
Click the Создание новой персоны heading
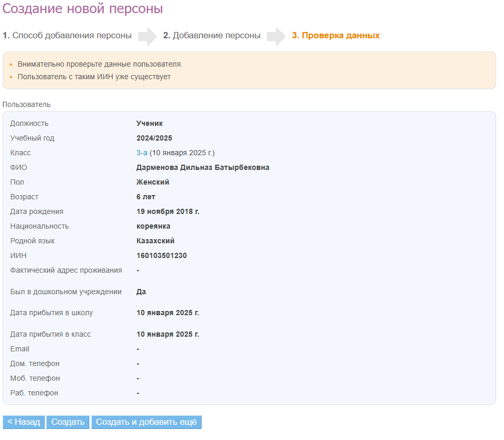tap(83, 9)
